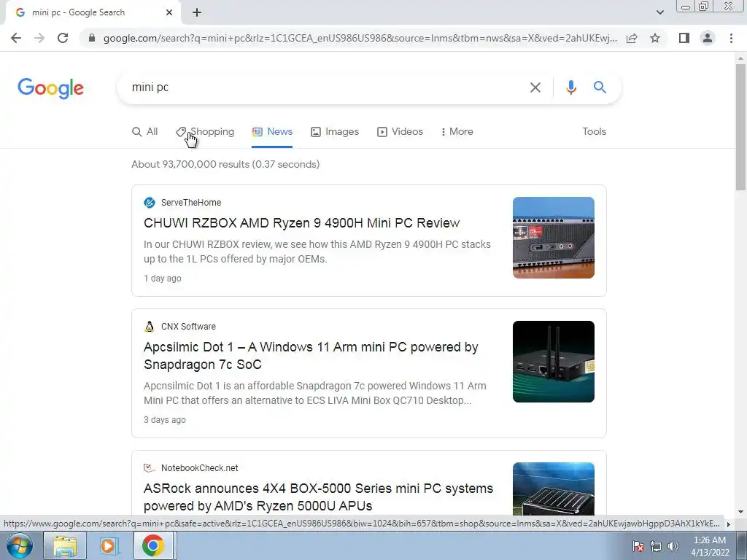This screenshot has width=747, height=560.
Task: Click the CHUWI RZBOX article thumbnail
Action: tap(554, 238)
